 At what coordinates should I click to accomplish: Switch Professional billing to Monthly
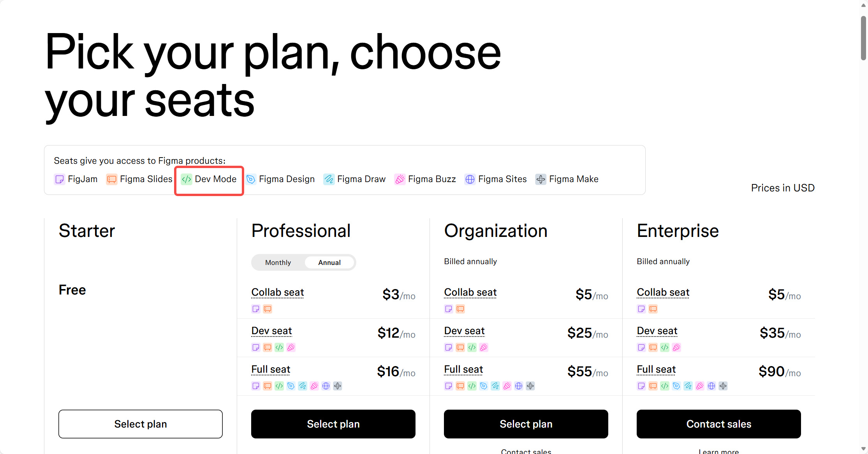278,263
